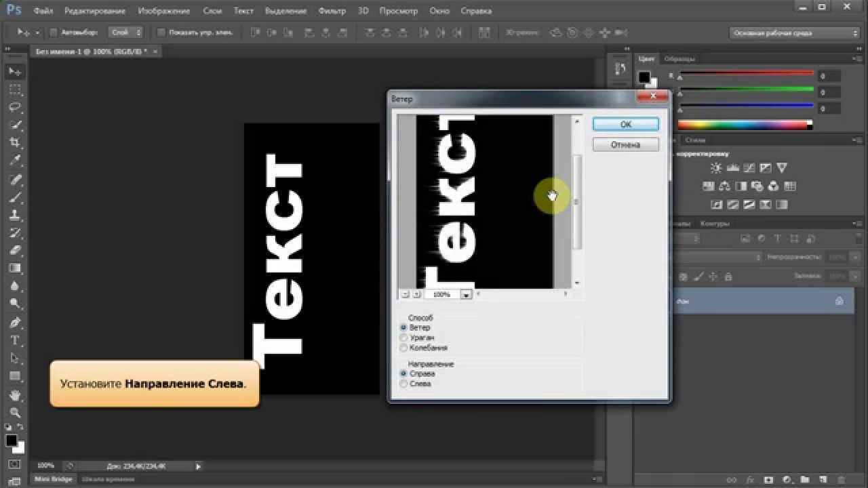The width and height of the screenshot is (868, 488).
Task: Select the Magic Wand tool
Action: 15,125
